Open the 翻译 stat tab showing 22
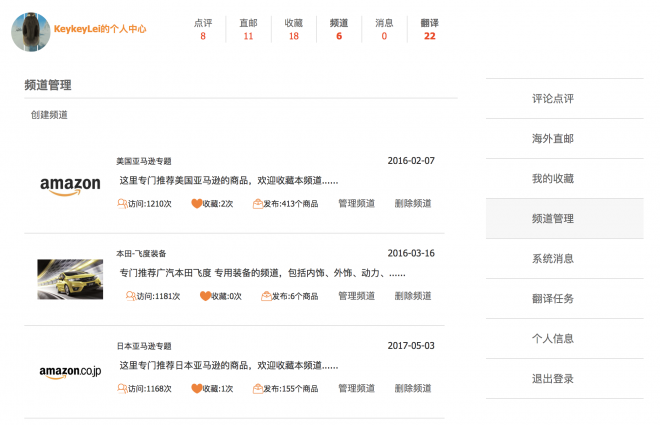 pyautogui.click(x=429, y=29)
